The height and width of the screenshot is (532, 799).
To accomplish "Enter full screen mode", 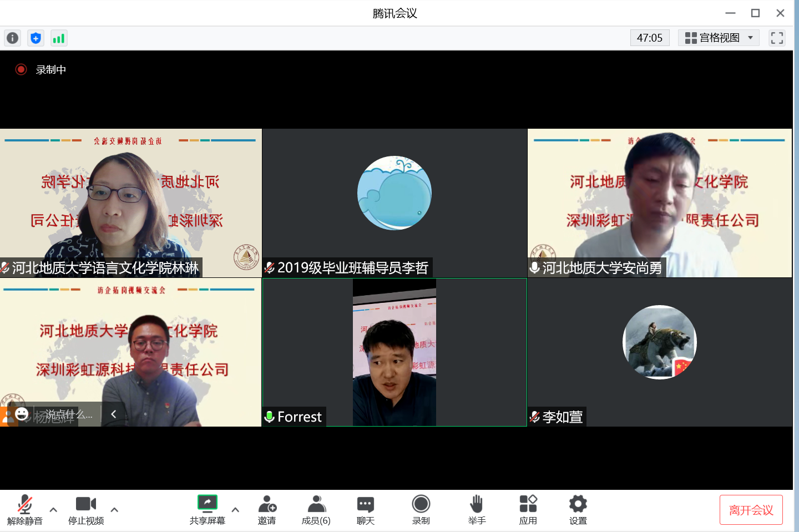I will point(777,38).
